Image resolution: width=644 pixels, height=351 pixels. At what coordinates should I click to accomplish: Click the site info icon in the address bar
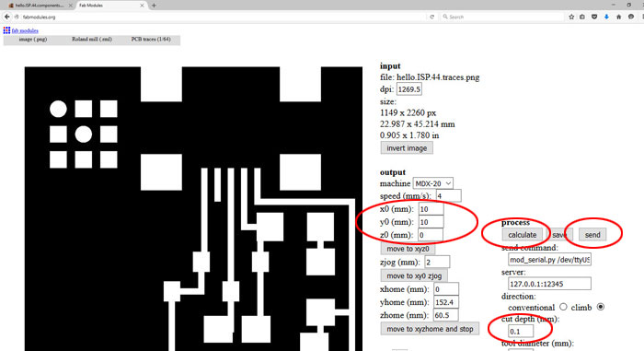(x=17, y=17)
